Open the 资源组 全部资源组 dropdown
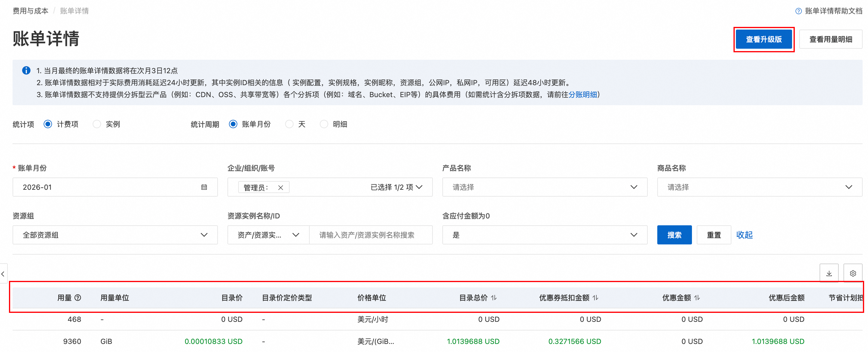This screenshot has height=352, width=868. coord(115,235)
